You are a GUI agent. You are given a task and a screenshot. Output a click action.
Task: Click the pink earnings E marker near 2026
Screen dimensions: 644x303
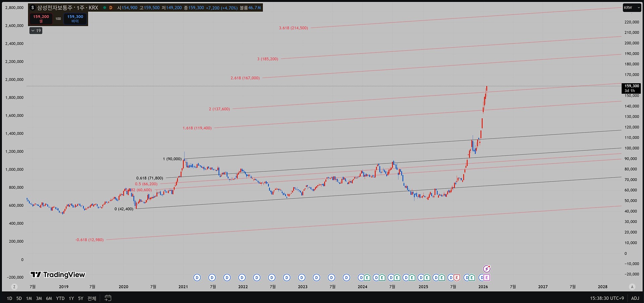(486, 277)
